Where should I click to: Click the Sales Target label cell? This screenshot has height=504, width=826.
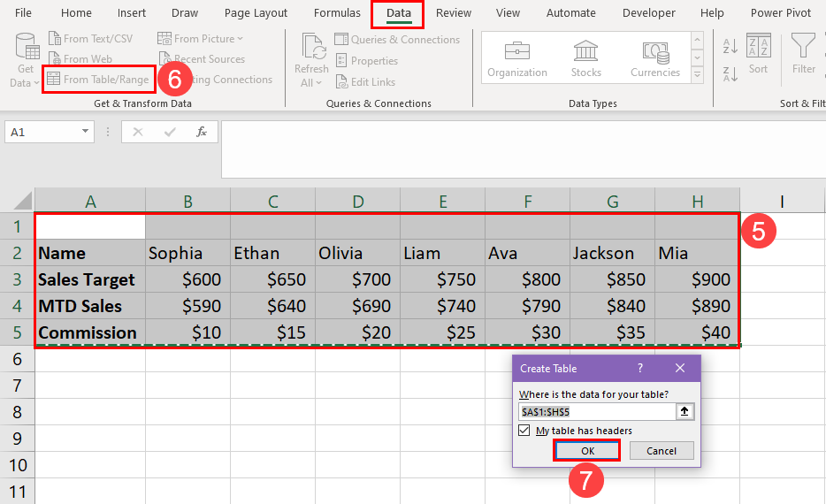point(90,279)
